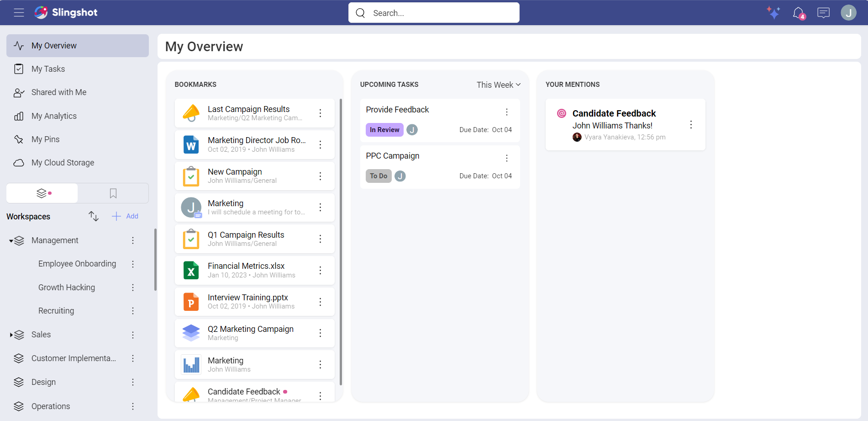
Task: Open the Candidate Feedback mention
Action: [614, 113]
